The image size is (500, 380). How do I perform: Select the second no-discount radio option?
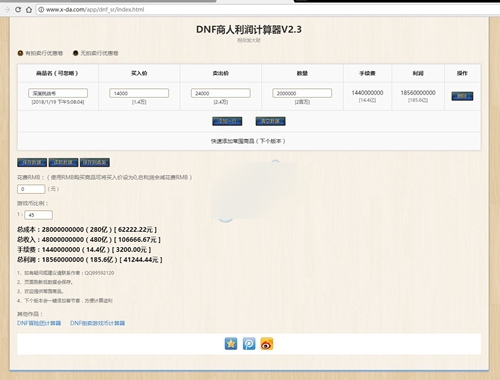pyautogui.click(x=76, y=53)
